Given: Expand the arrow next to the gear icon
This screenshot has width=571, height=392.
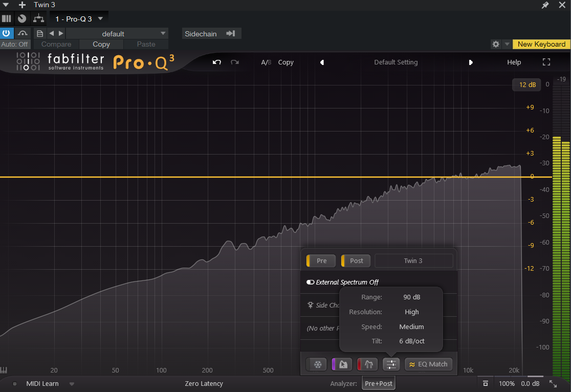Looking at the screenshot, I should (x=507, y=44).
